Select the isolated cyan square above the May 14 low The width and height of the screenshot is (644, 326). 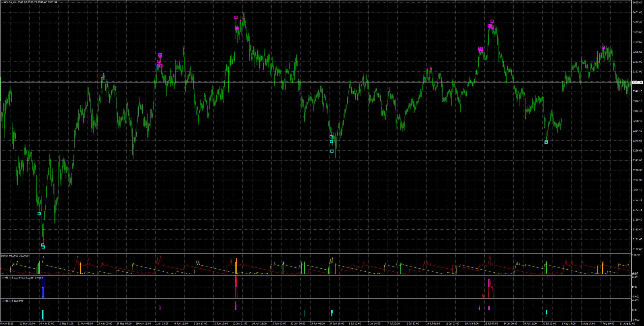click(39, 213)
